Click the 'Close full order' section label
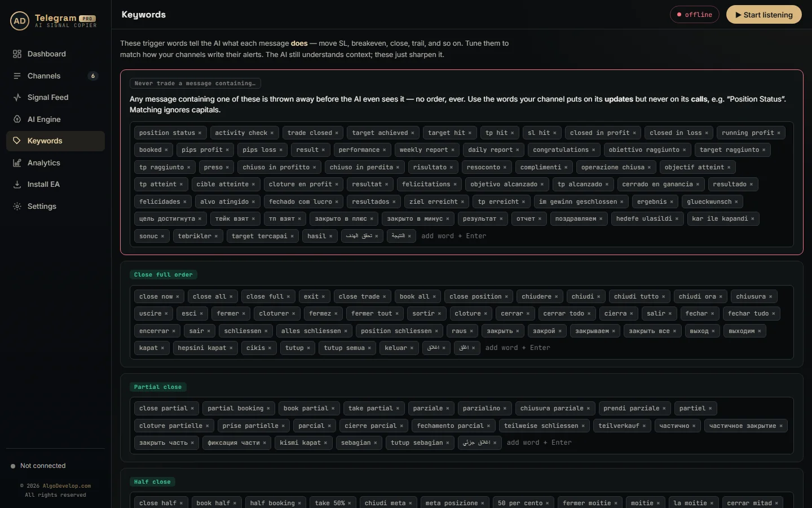 [164, 275]
